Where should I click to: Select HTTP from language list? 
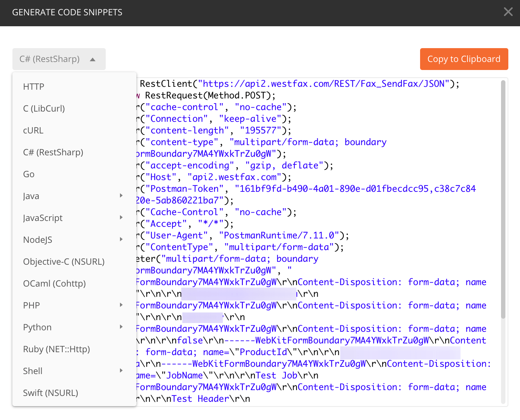pos(34,87)
